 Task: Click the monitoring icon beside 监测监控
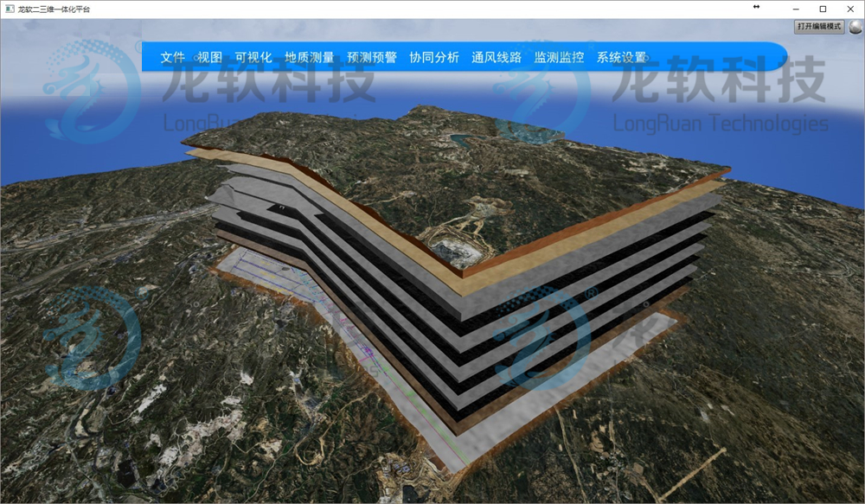[x=529, y=55]
